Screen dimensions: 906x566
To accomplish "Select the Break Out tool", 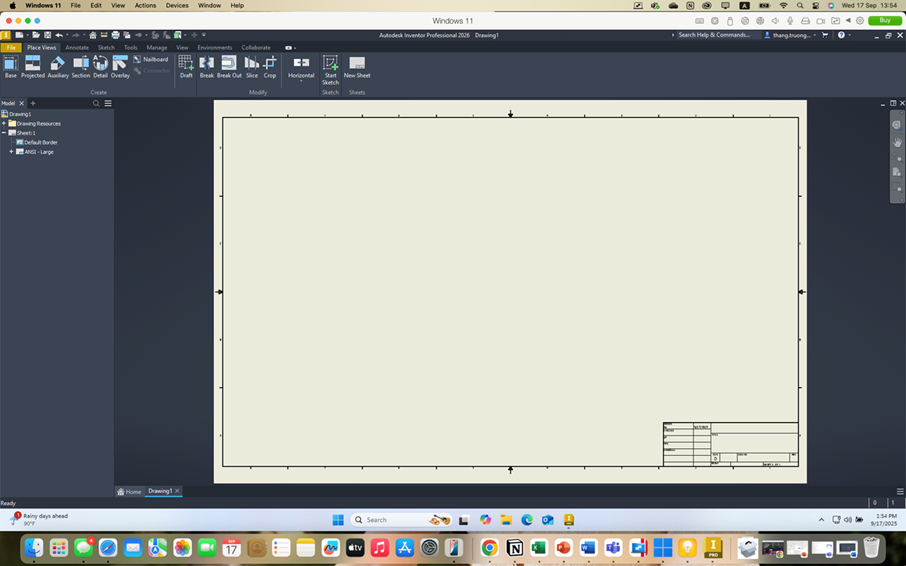I will (x=229, y=66).
